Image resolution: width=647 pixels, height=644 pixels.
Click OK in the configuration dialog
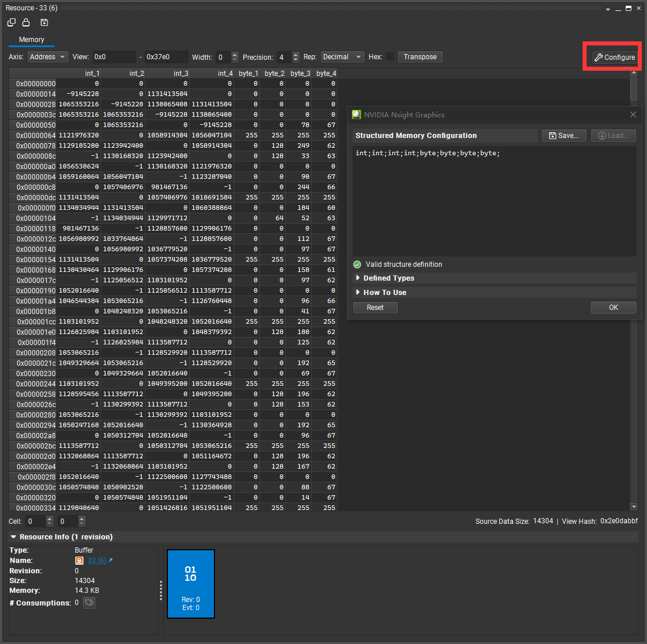pos(613,308)
